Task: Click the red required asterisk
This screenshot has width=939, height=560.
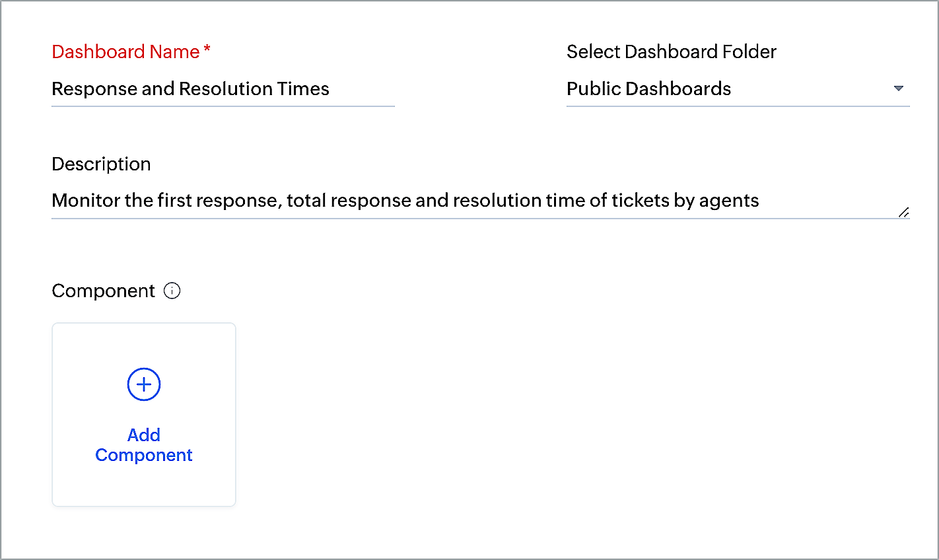Action: [x=207, y=50]
